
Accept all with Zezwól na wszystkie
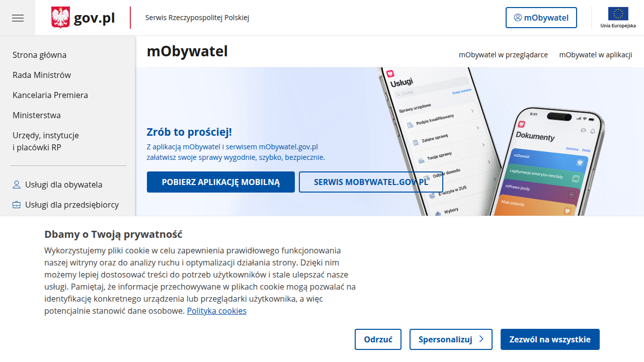(550, 339)
